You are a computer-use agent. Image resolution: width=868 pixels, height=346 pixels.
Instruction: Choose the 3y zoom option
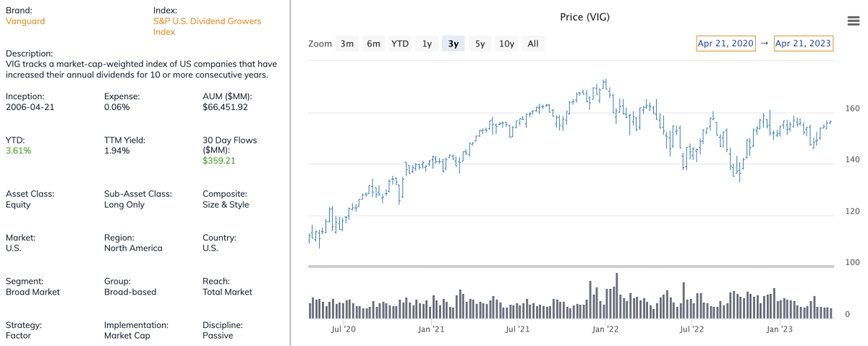[454, 43]
